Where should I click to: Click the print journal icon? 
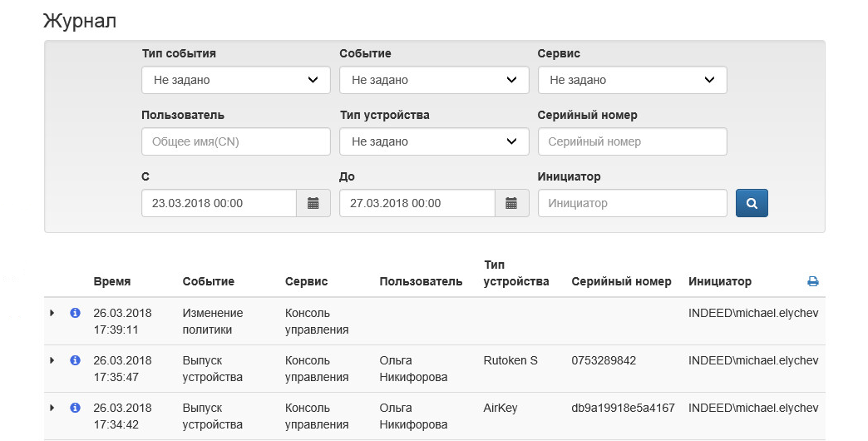click(x=813, y=282)
